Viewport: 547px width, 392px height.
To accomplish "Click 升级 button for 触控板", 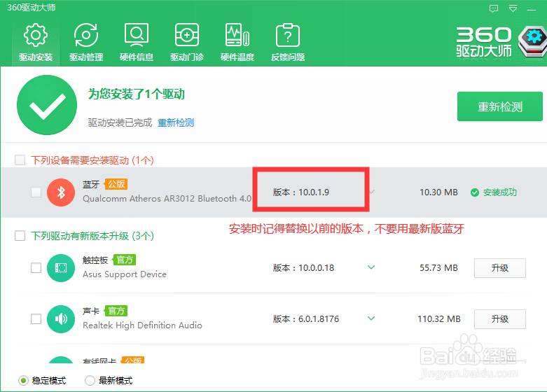I will coord(499,268).
